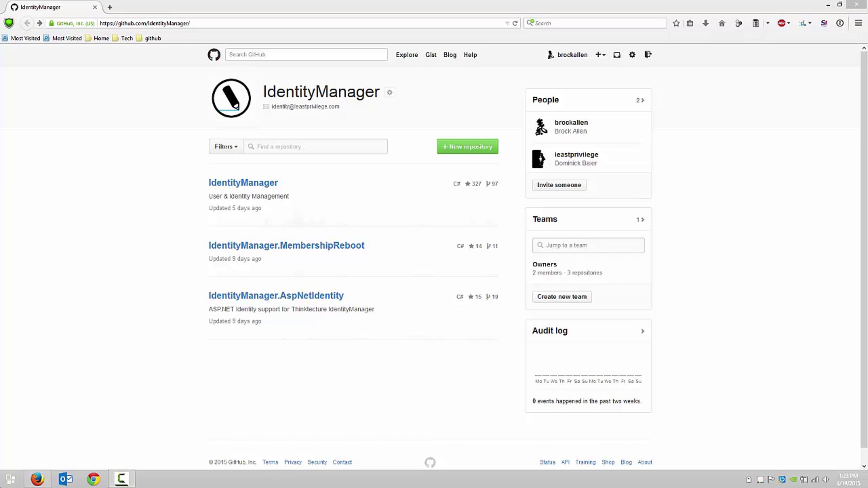Click the Firefox back arrow button

click(27, 23)
